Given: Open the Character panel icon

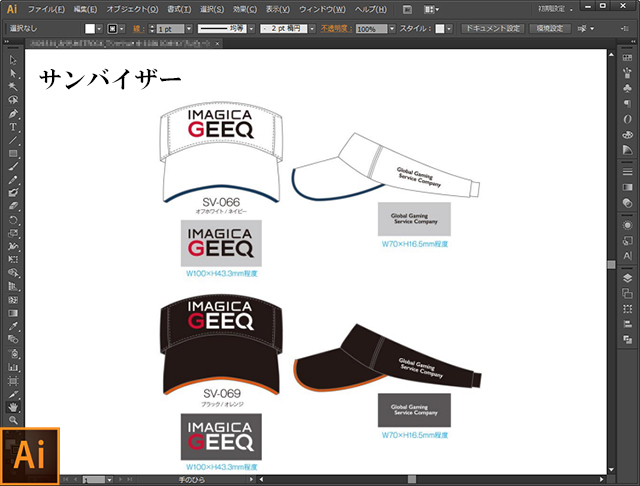Looking at the screenshot, I should pyautogui.click(x=627, y=256).
